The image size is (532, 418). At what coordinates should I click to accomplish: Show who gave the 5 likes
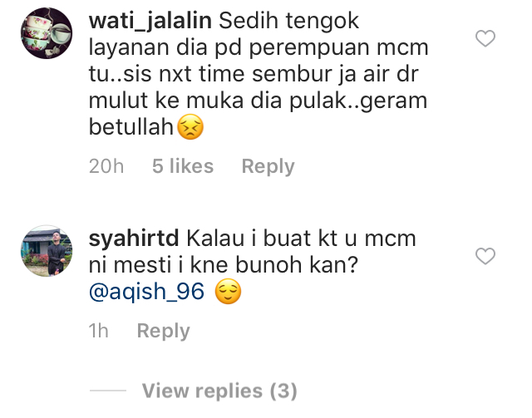click(183, 166)
